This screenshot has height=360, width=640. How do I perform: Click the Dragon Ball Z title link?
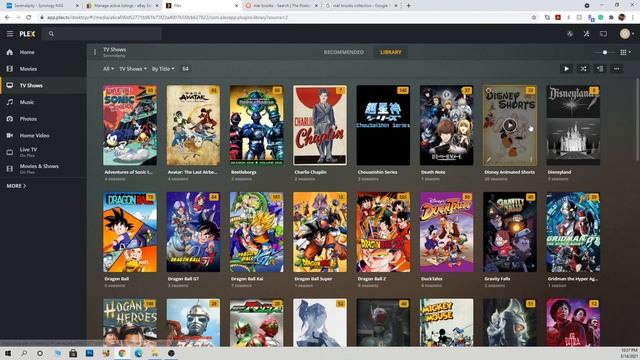point(371,279)
